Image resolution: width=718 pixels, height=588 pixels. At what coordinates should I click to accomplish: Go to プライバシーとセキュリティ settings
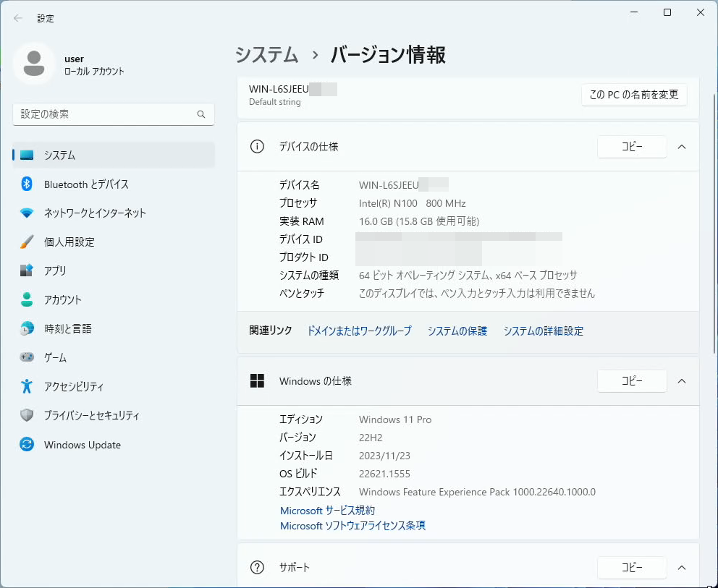(x=114, y=415)
